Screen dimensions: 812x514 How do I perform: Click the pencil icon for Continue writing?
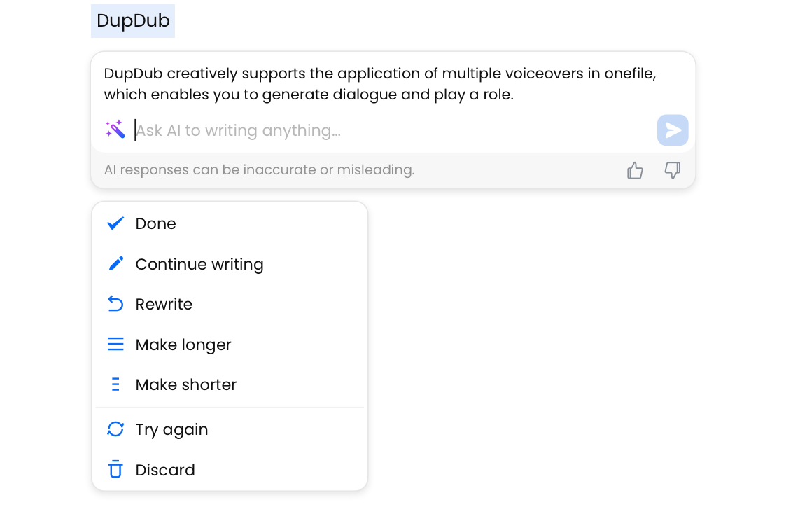click(x=116, y=263)
